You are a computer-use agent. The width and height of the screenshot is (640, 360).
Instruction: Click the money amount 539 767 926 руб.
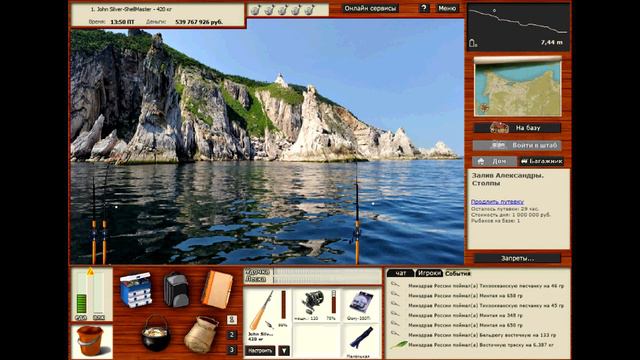click(x=199, y=22)
